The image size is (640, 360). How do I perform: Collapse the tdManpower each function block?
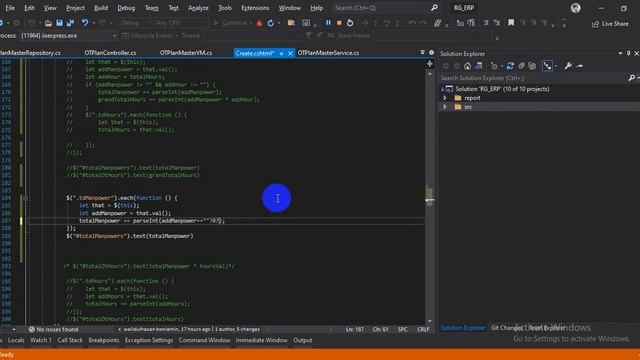(x=25, y=198)
